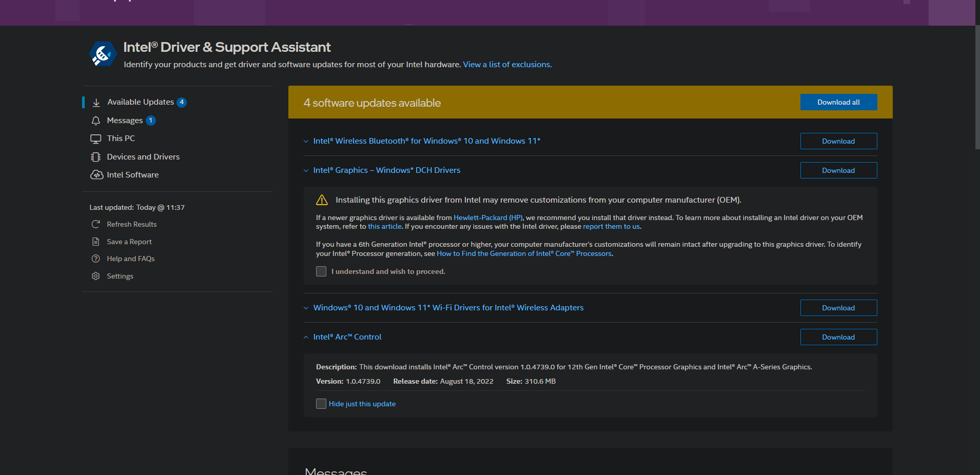Click the Messages bell icon
The image size is (980, 475).
coord(96,121)
